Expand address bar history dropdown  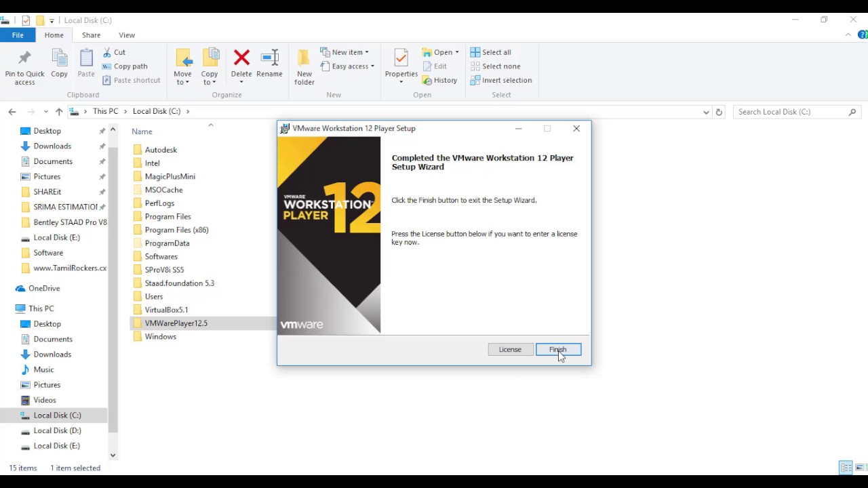(706, 112)
